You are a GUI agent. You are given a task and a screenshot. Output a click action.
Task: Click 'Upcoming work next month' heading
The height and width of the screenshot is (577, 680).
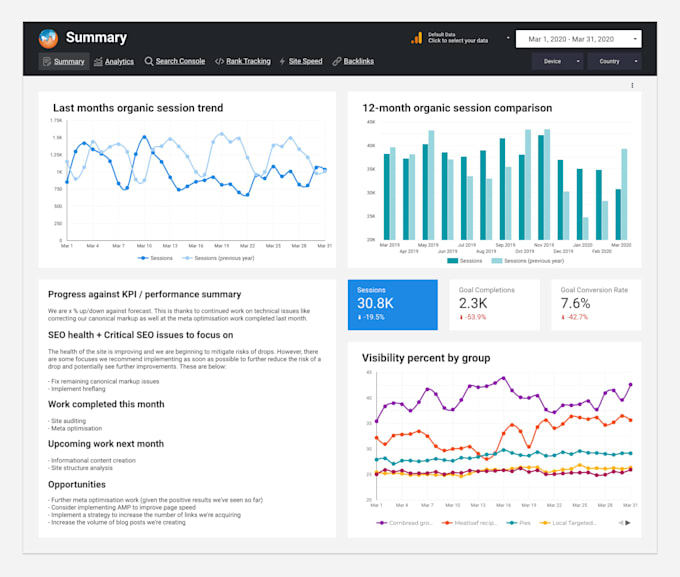[106, 444]
